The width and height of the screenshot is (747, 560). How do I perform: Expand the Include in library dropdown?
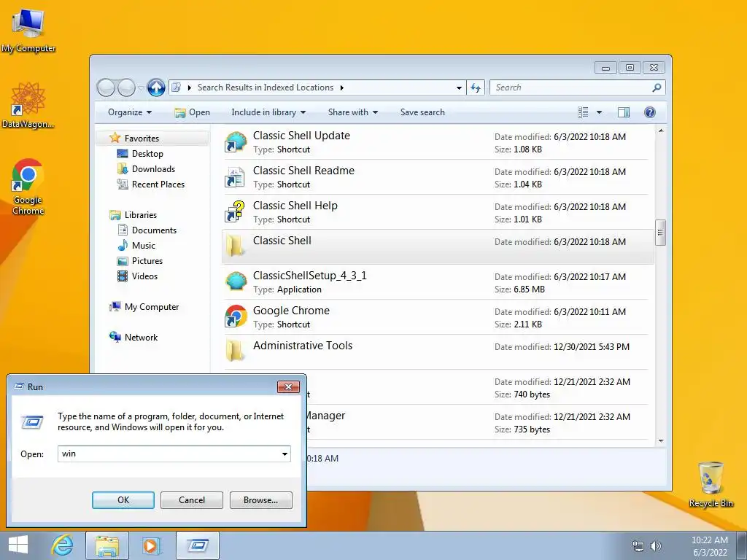click(268, 112)
